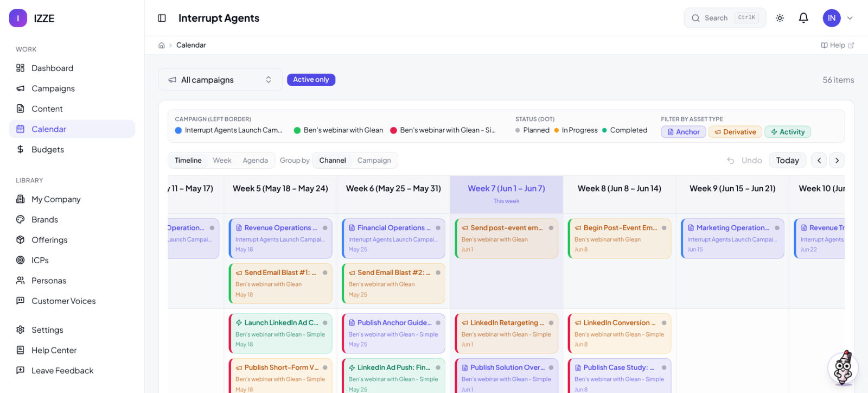Open Content in sidebar
This screenshot has height=393, width=868.
(x=72, y=109)
